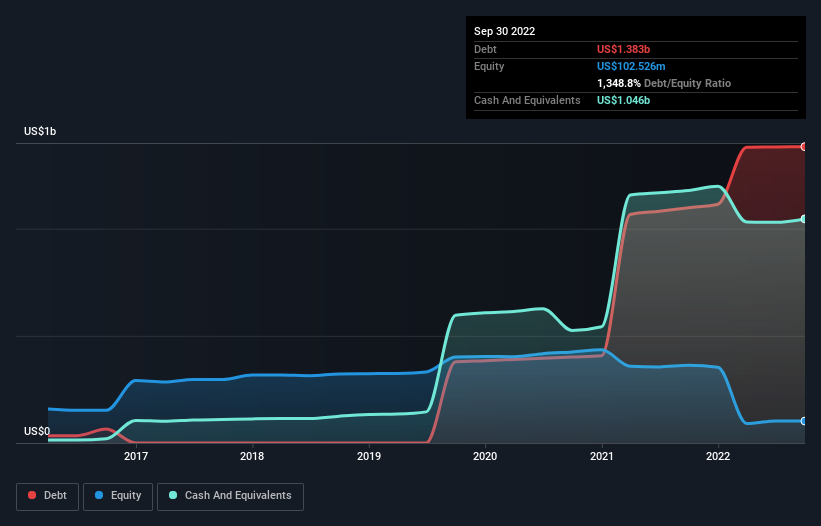Toggle the Equity series legend button
821x526 pixels.
tap(118, 496)
